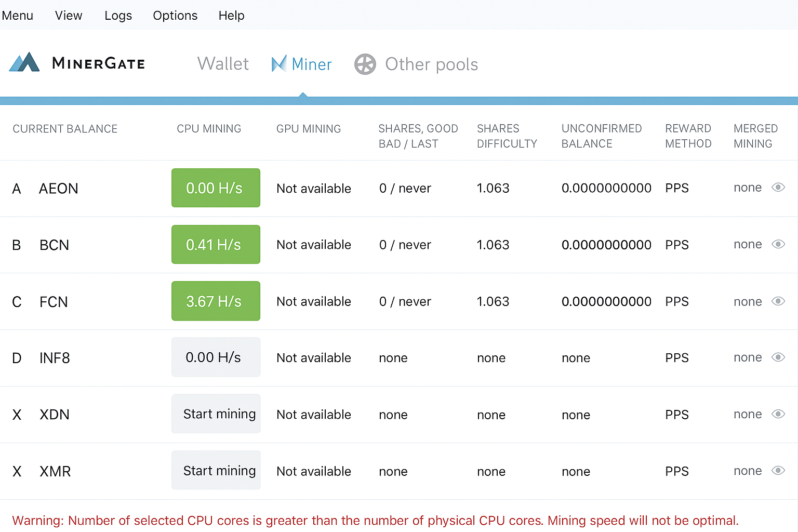Image resolution: width=798 pixels, height=532 pixels.
Task: Click the XMR coin symbol icon
Action: [x=17, y=471]
